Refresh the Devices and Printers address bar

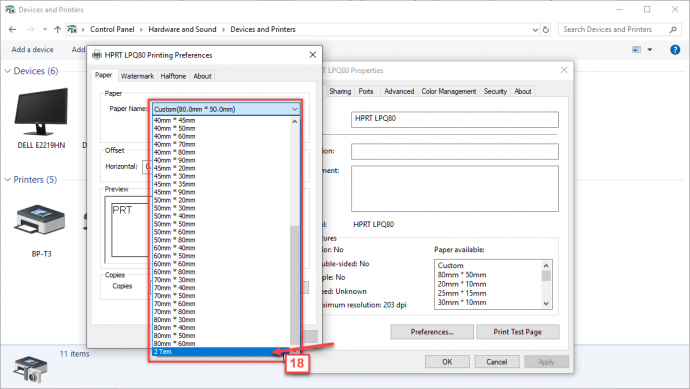(x=546, y=29)
